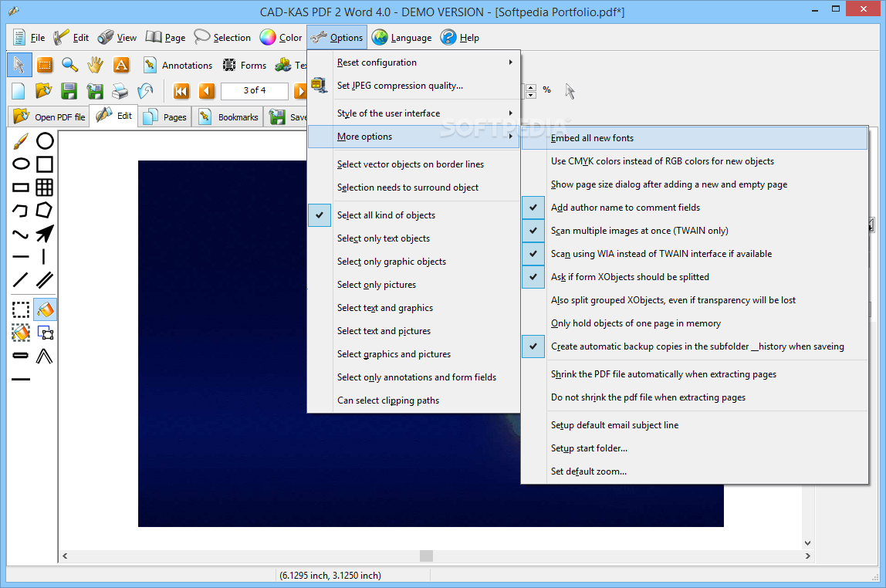This screenshot has width=886, height=588.
Task: Select the arrow pointer tool
Action: click(x=19, y=65)
